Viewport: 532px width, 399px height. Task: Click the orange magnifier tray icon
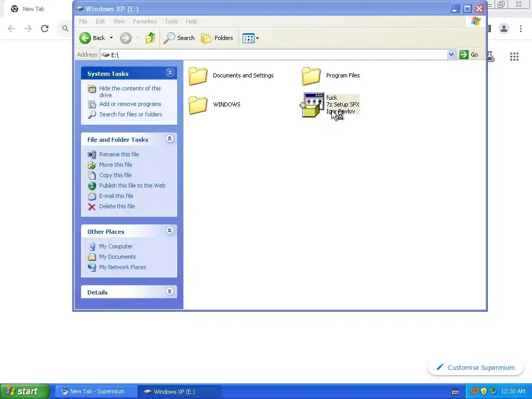[475, 391]
